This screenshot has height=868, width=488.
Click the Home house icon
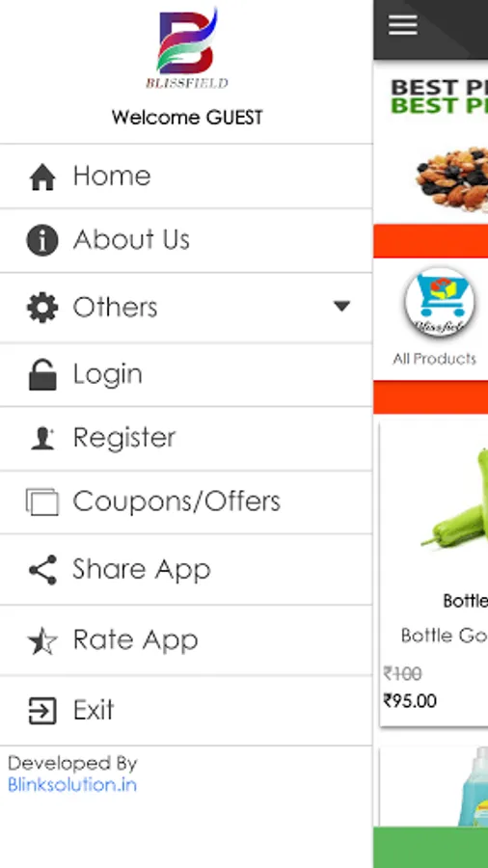click(x=42, y=177)
